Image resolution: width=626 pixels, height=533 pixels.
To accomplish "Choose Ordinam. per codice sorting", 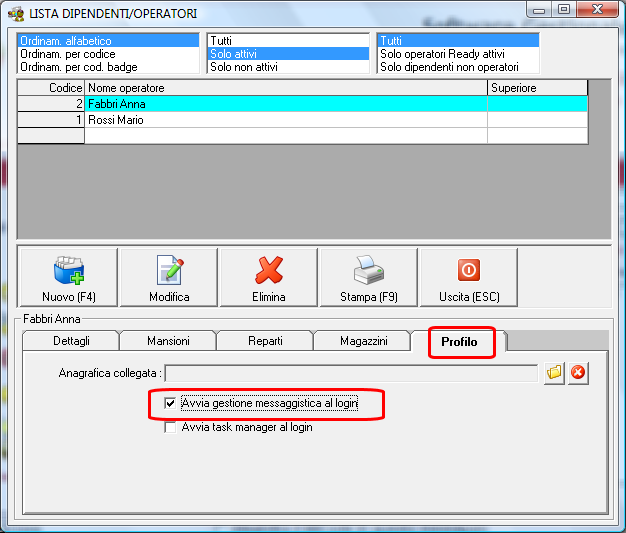I will pyautogui.click(x=108, y=54).
